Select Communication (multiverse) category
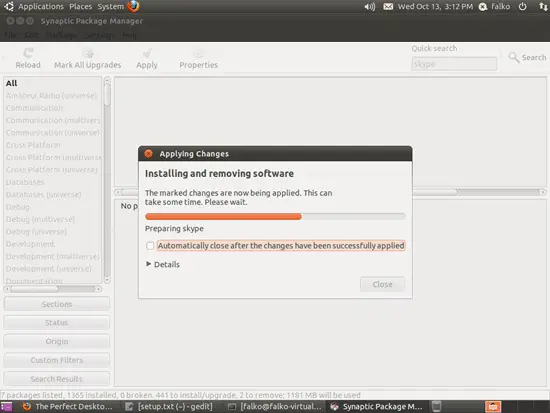This screenshot has height=413, width=550. coord(53,120)
